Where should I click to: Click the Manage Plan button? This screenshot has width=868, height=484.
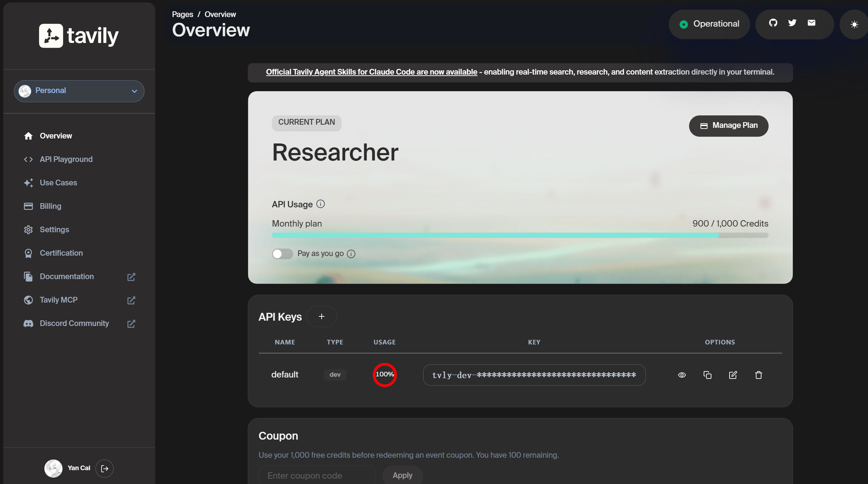click(728, 126)
